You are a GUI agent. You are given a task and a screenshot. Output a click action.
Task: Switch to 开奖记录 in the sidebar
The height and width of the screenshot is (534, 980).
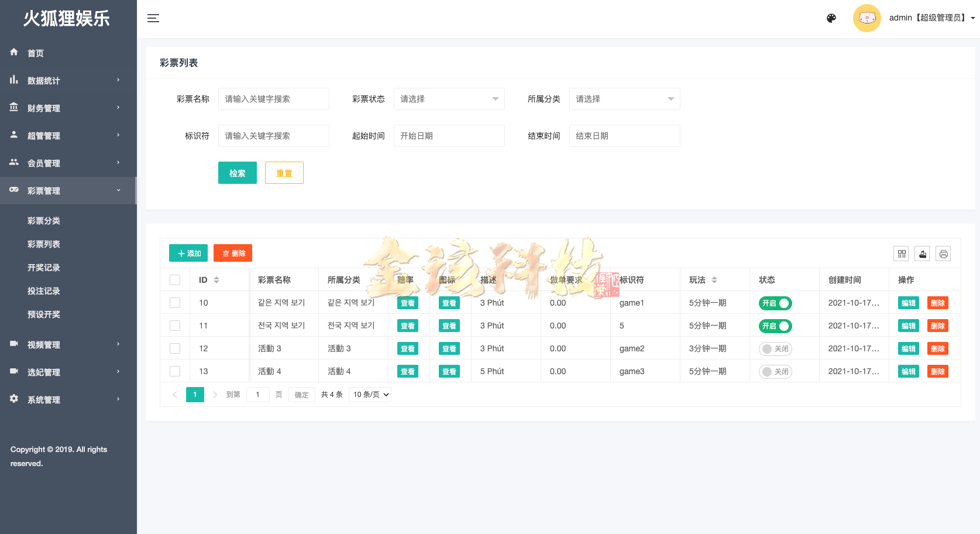click(43, 268)
